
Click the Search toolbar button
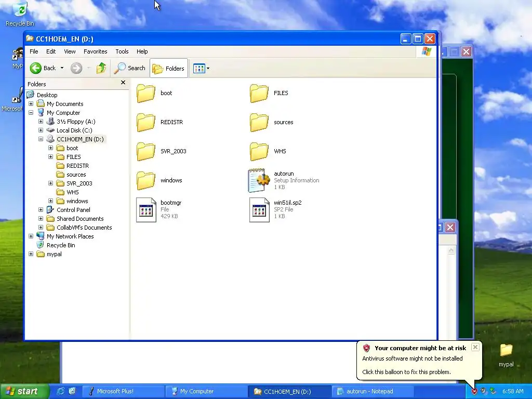pos(129,68)
